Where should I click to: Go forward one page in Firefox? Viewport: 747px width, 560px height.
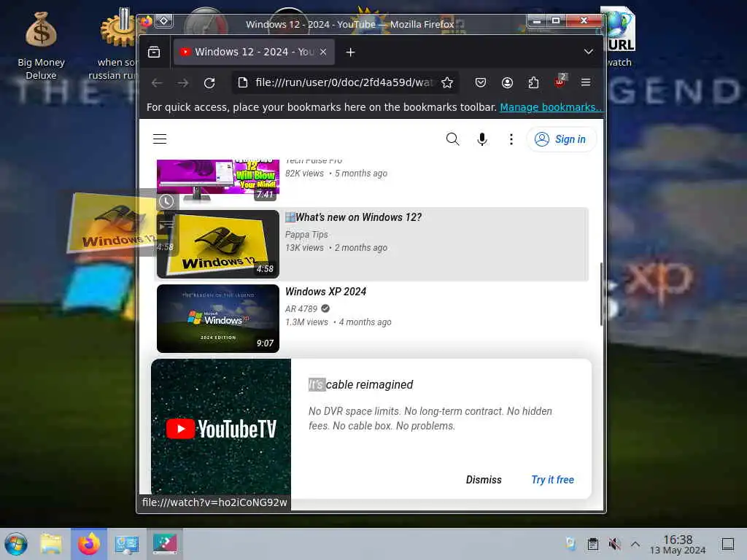[x=183, y=83]
